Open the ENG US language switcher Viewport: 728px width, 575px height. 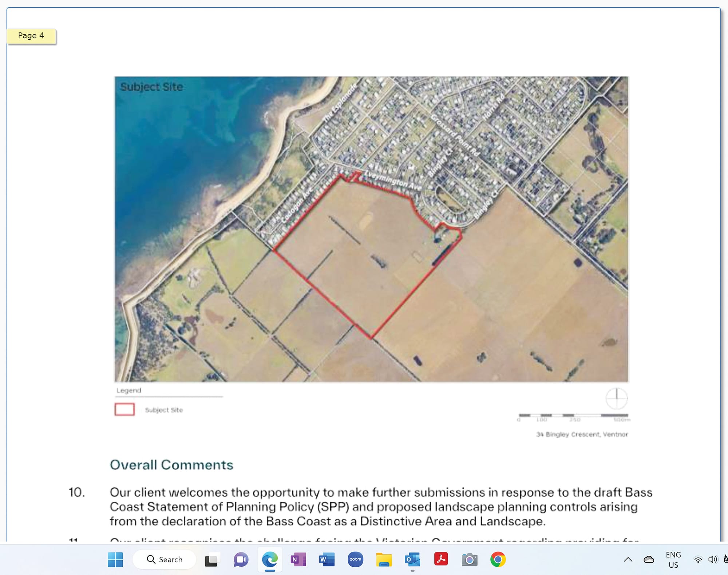click(673, 559)
